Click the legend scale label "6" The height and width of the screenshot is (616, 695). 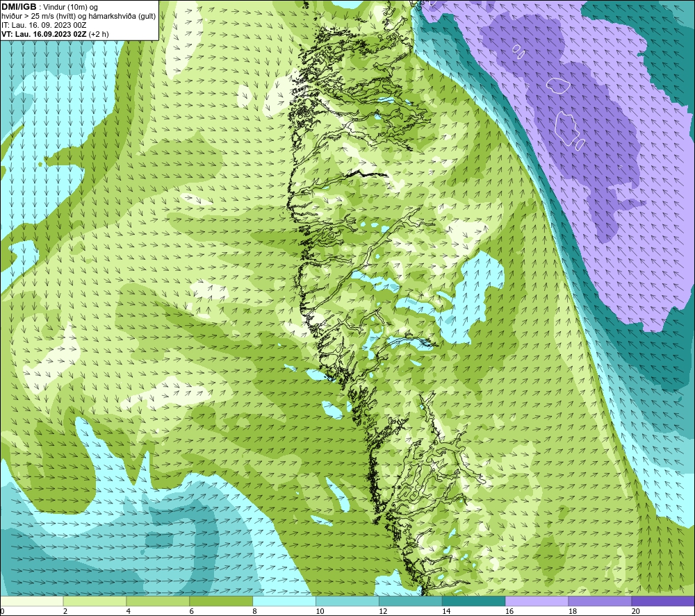pos(192,611)
